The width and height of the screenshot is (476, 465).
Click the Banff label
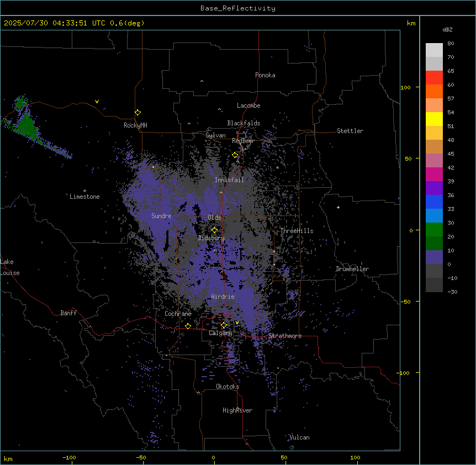(68, 313)
